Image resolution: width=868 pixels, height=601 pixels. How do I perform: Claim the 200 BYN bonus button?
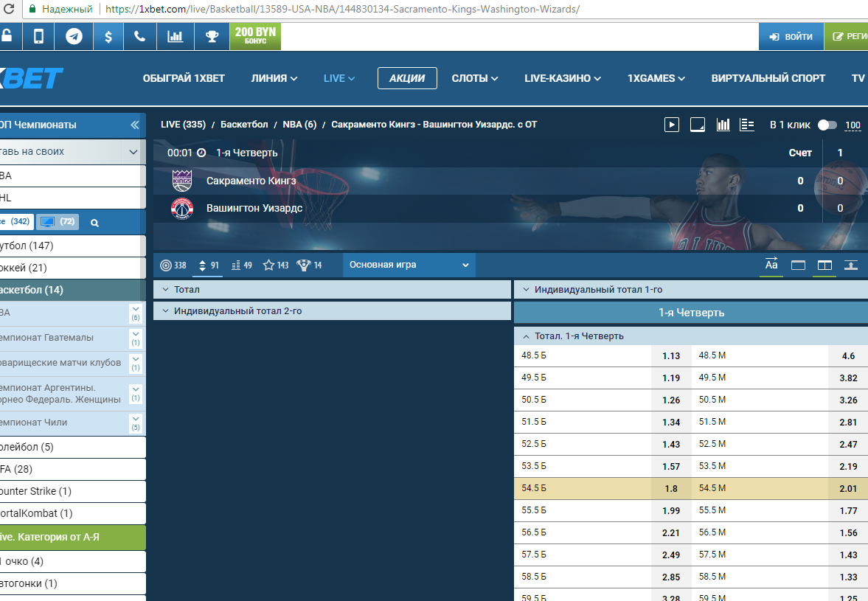(255, 37)
